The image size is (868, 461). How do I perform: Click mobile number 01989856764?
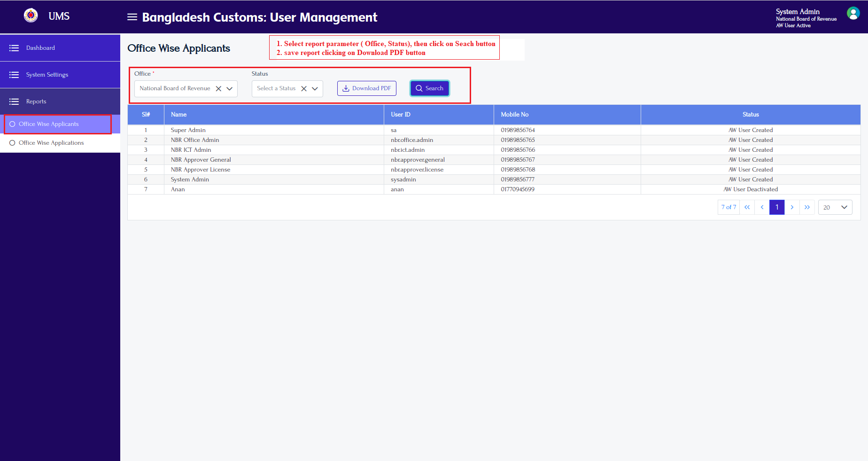tap(518, 130)
